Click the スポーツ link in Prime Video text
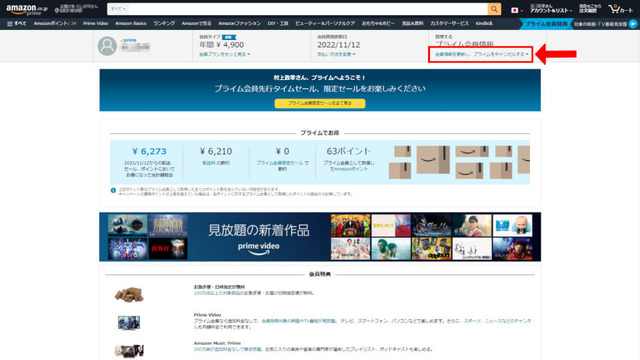Screen dimensions: 640x360 pyautogui.click(x=472, y=321)
